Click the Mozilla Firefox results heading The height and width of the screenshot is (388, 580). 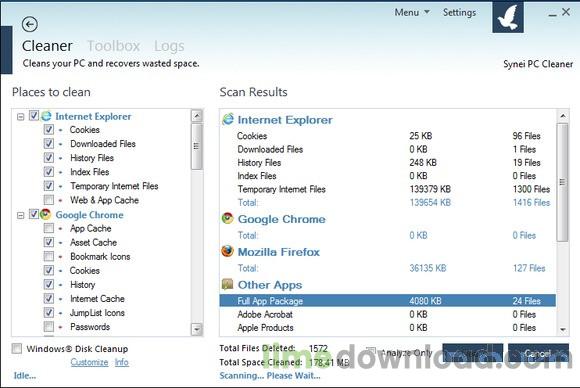(279, 252)
